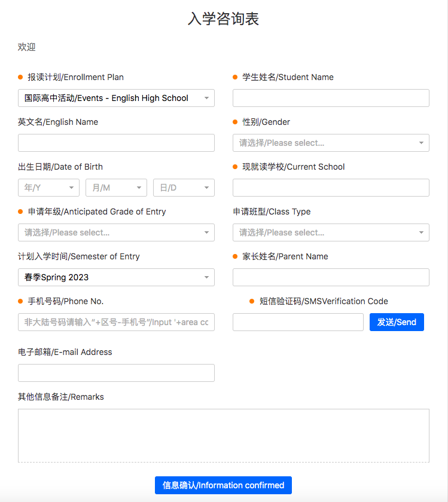Click the 其他信息备注/Remarks label
Screen dimensions: 448x502
tap(61, 397)
